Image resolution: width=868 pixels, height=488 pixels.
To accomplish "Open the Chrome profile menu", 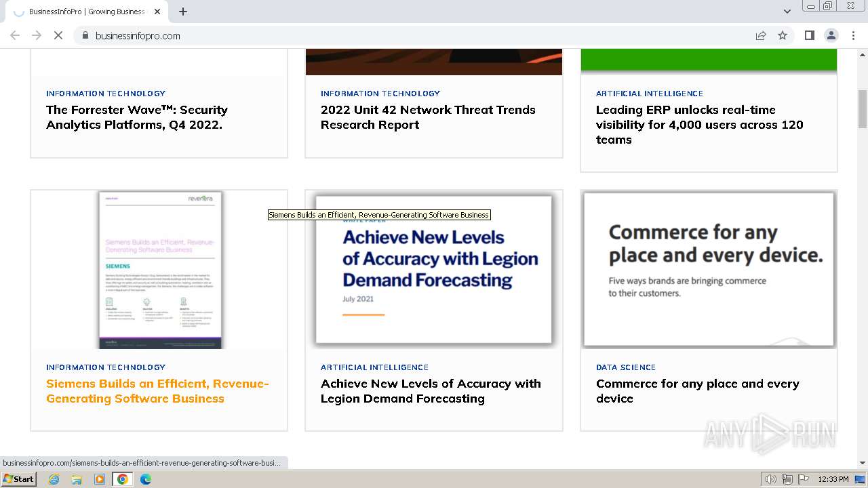I will point(831,35).
